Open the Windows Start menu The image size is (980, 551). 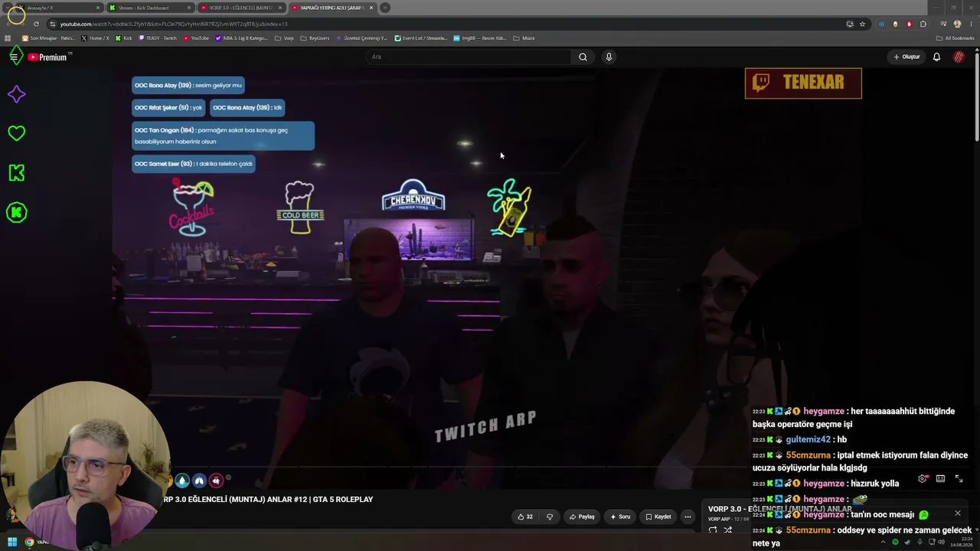(12, 542)
